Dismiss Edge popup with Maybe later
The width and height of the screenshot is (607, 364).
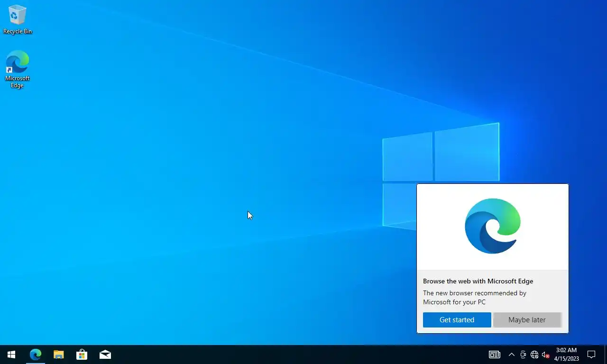click(527, 320)
